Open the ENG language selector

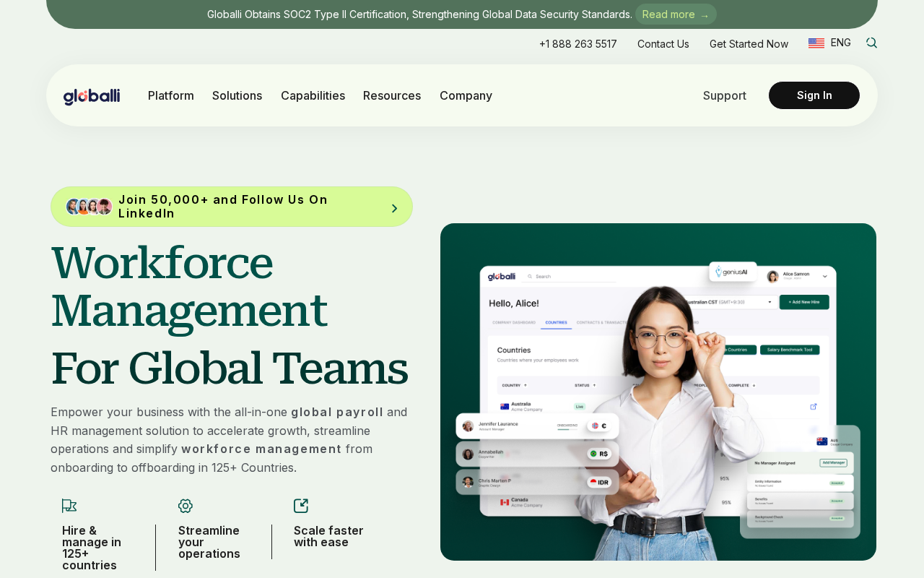click(x=841, y=43)
